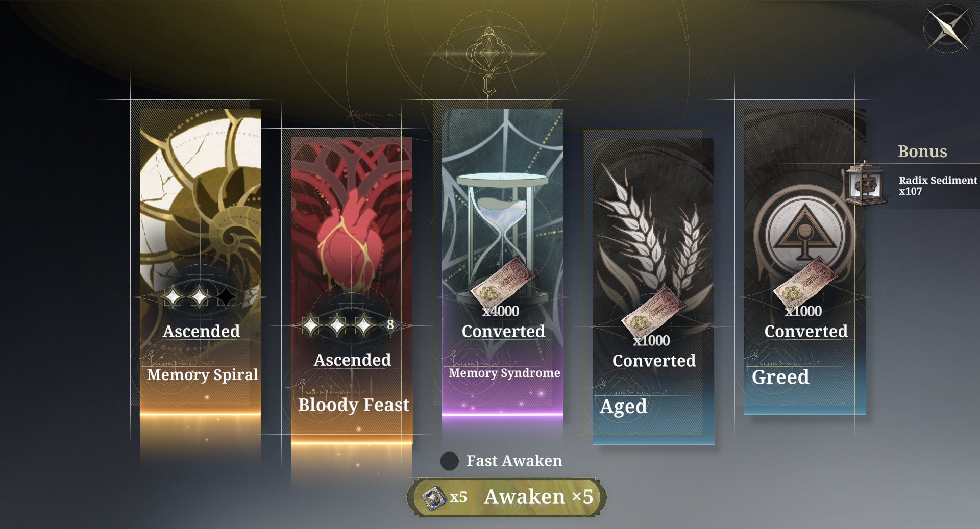Click the x4000 ticket on Memory Syndrome
This screenshot has width=980, height=529.
[x=503, y=280]
